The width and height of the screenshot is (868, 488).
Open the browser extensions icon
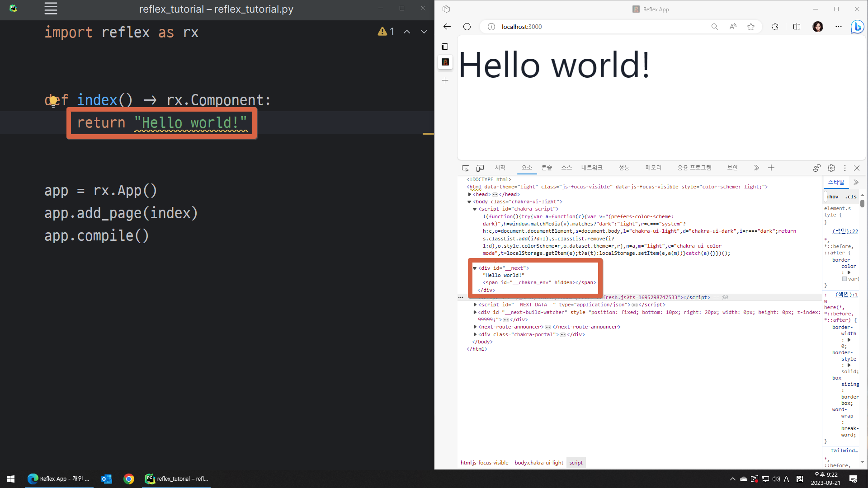(x=775, y=27)
